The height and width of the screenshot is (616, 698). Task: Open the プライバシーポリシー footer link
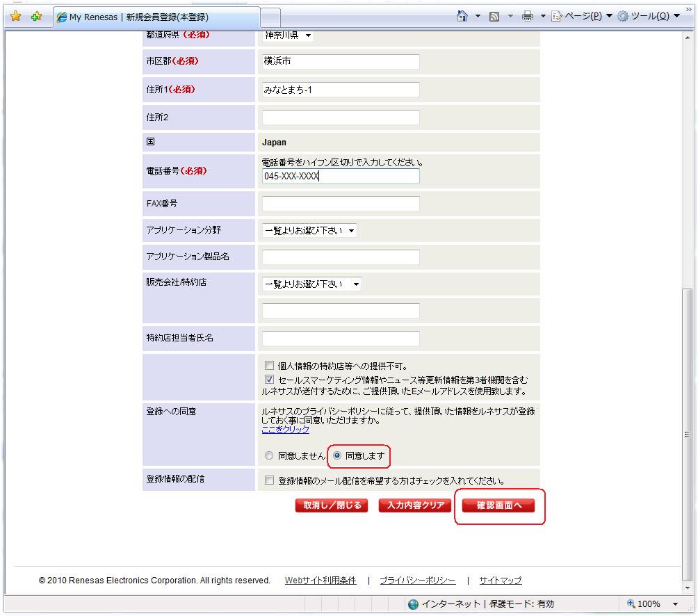(x=417, y=581)
